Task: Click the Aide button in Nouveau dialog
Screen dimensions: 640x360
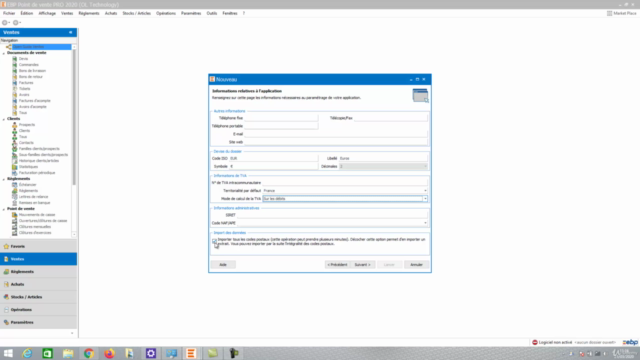Action: pyautogui.click(x=223, y=265)
